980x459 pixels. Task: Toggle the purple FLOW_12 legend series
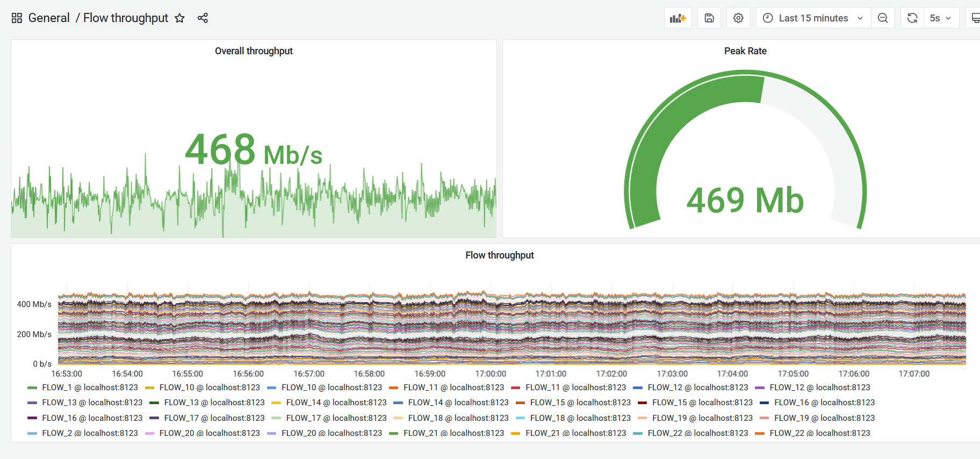pos(820,388)
